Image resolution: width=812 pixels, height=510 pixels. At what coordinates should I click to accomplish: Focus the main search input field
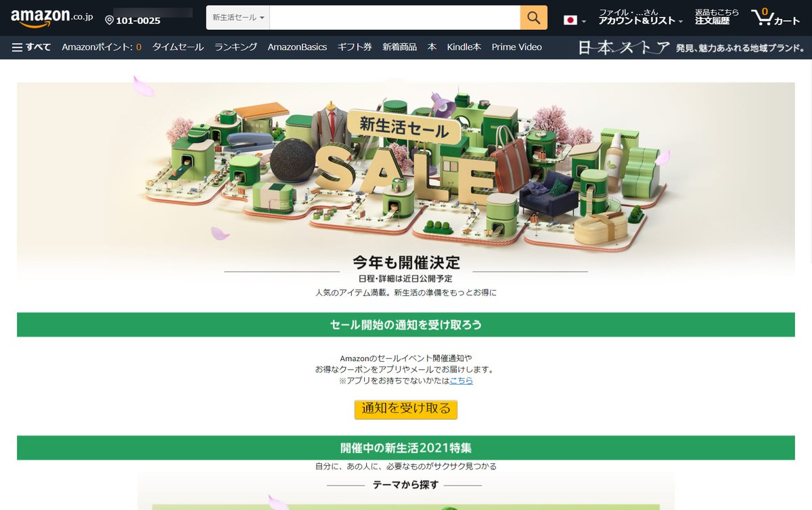point(395,18)
